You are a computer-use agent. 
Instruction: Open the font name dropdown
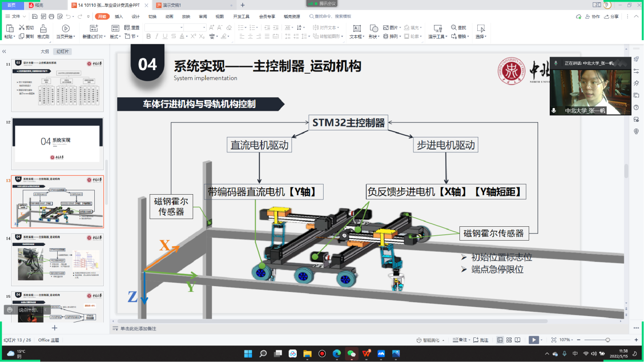tap(181, 28)
